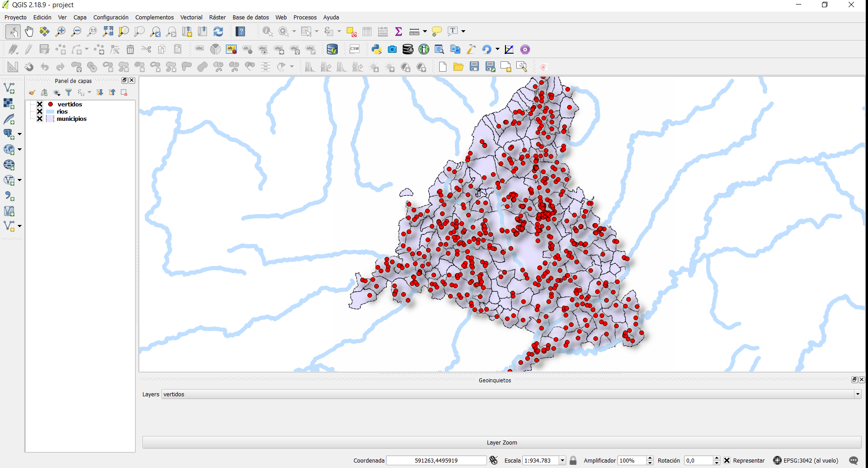Click the filter legend funnel icon
The image size is (868, 468).
(69, 92)
